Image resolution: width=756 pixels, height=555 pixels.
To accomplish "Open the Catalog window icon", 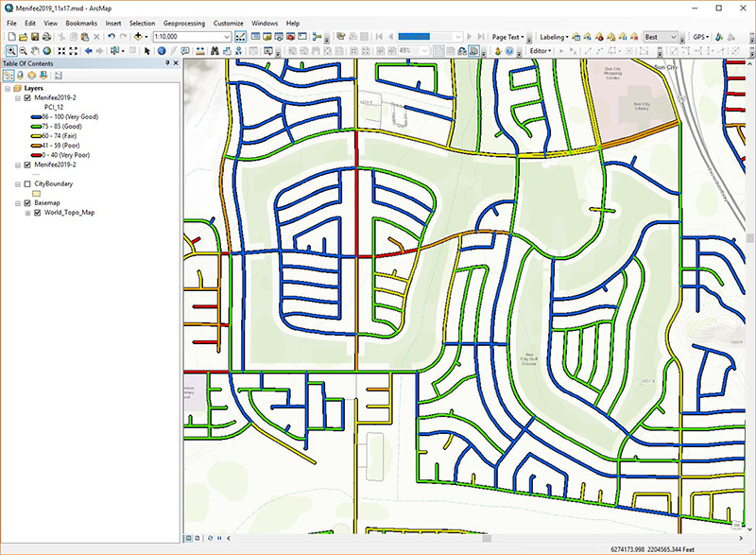I will pos(266,36).
